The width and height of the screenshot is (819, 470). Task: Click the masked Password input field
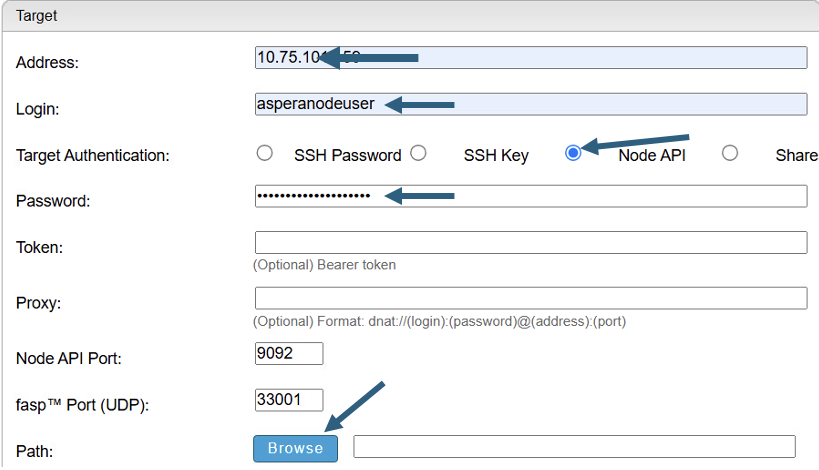pos(531,196)
